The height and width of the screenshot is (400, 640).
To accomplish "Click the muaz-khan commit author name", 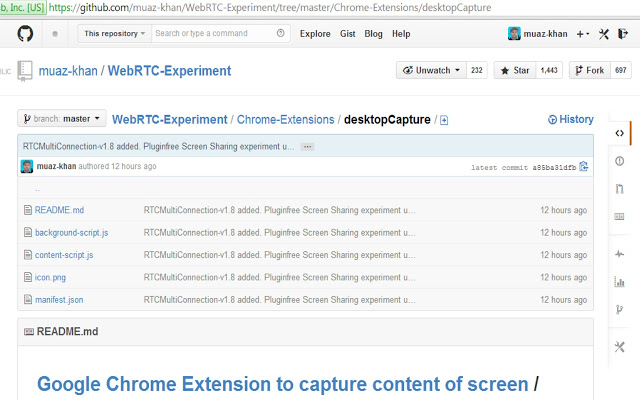I will coord(56,166).
